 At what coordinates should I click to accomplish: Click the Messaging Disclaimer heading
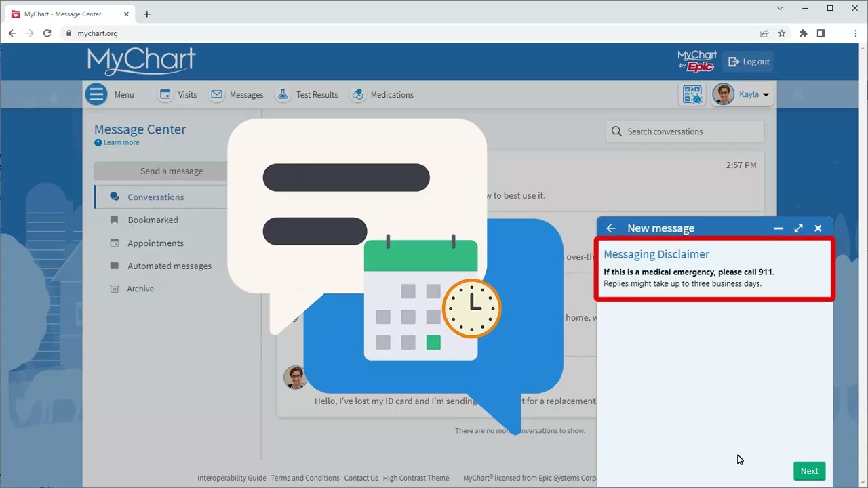point(656,254)
